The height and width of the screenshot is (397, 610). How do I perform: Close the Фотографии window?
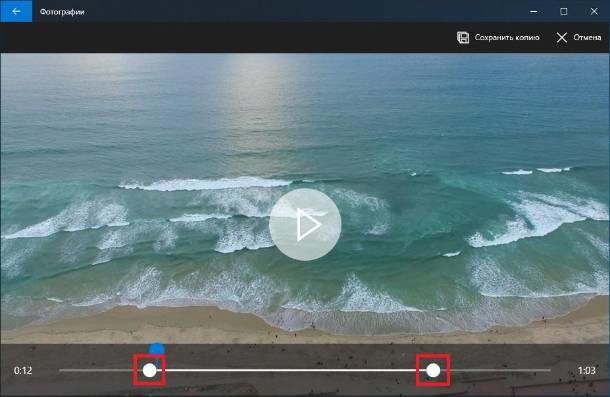pyautogui.click(x=594, y=11)
